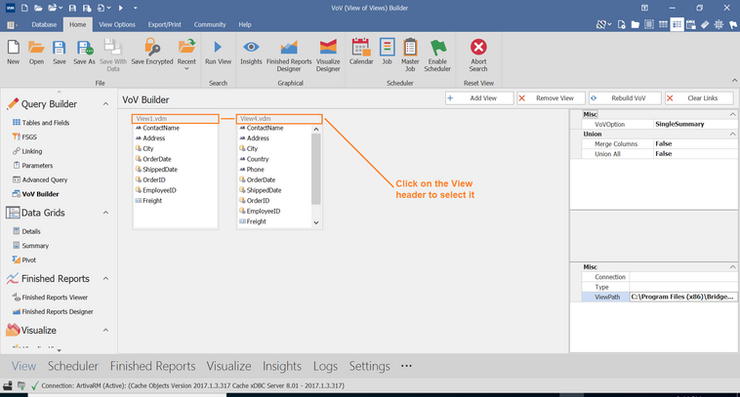The width and height of the screenshot is (740, 397).
Task: Click the VoVOption SingleSummary value field
Action: point(695,124)
